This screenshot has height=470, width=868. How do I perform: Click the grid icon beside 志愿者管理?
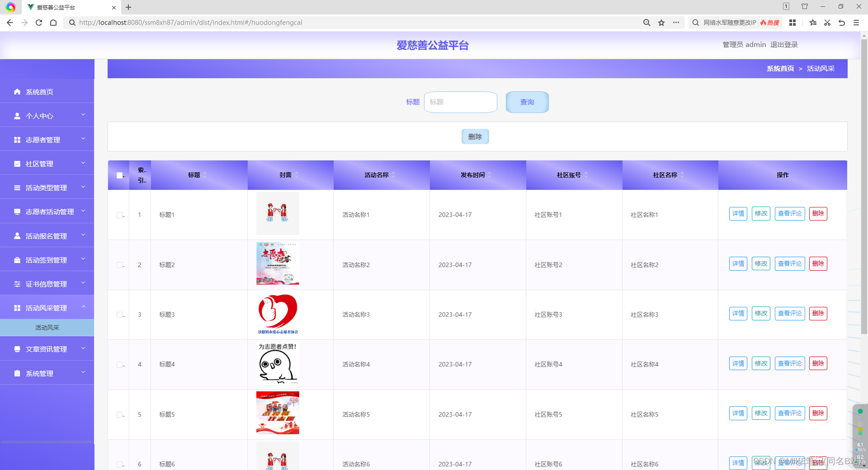(17, 140)
